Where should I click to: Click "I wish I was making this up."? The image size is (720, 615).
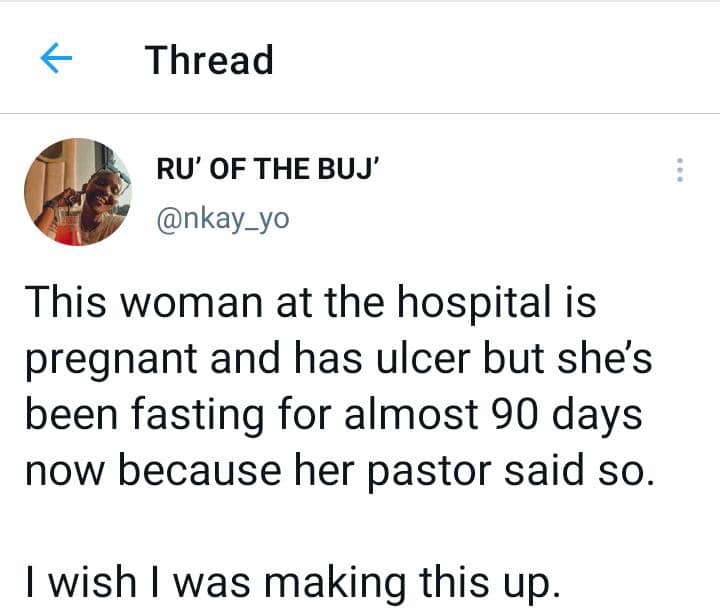[289, 579]
